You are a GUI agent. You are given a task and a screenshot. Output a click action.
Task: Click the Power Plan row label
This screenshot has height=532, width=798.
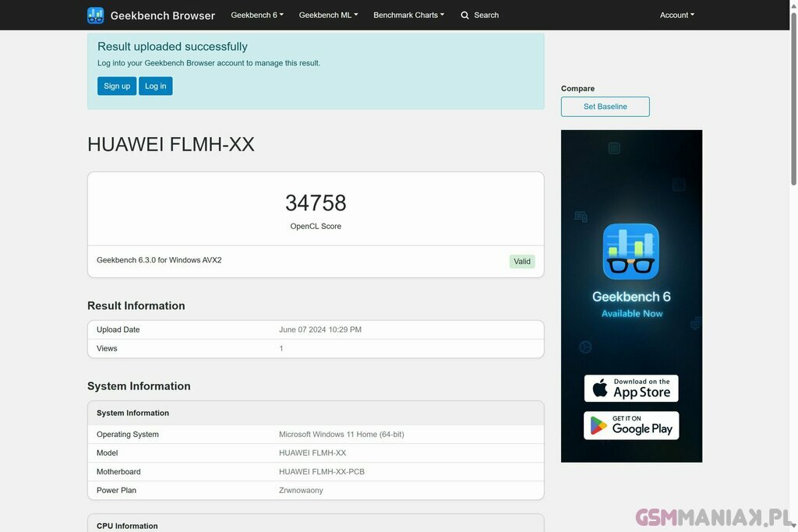point(117,490)
